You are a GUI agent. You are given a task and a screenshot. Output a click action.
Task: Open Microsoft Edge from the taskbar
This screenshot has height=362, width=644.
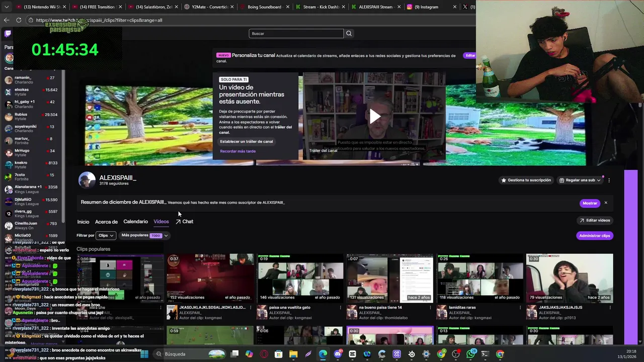coord(323,354)
